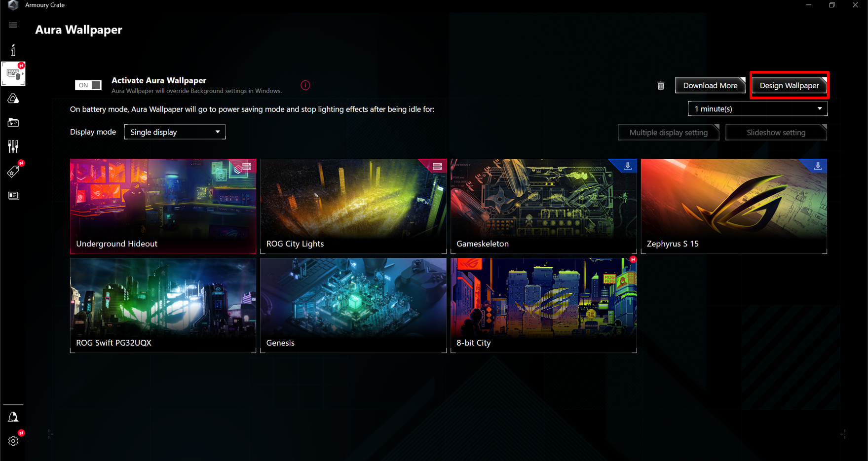868x461 pixels.
Task: Close the Armoury Crate window
Action: coord(855,5)
